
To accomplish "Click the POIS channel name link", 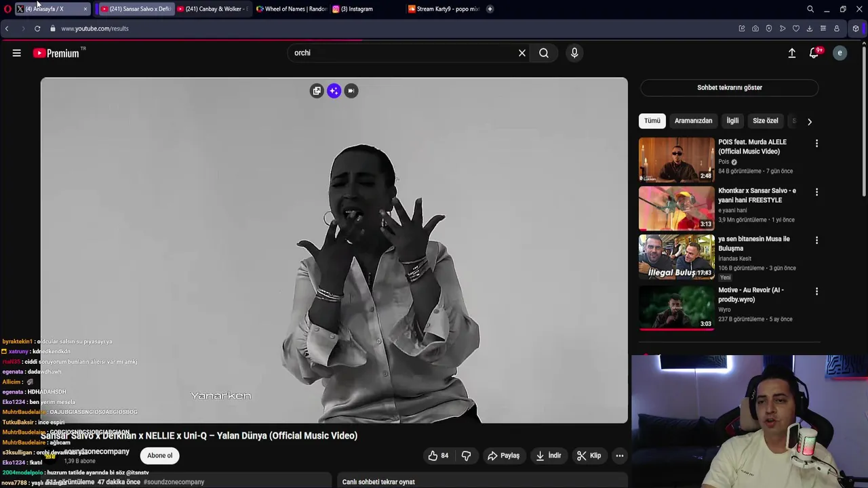I will coord(724,162).
